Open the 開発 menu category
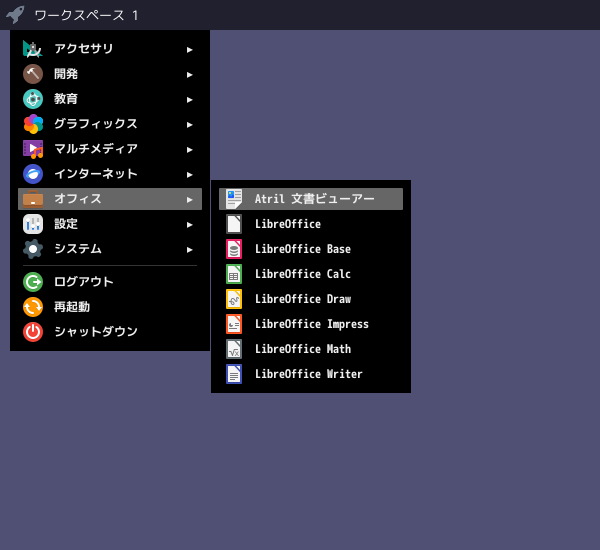600x550 pixels. click(x=110, y=74)
